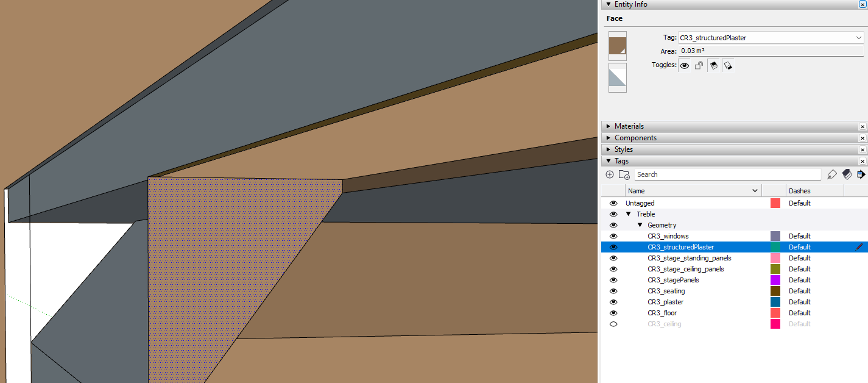The height and width of the screenshot is (383, 868).
Task: Select the CR3_plaster tag row
Action: pyautogui.click(x=734, y=302)
